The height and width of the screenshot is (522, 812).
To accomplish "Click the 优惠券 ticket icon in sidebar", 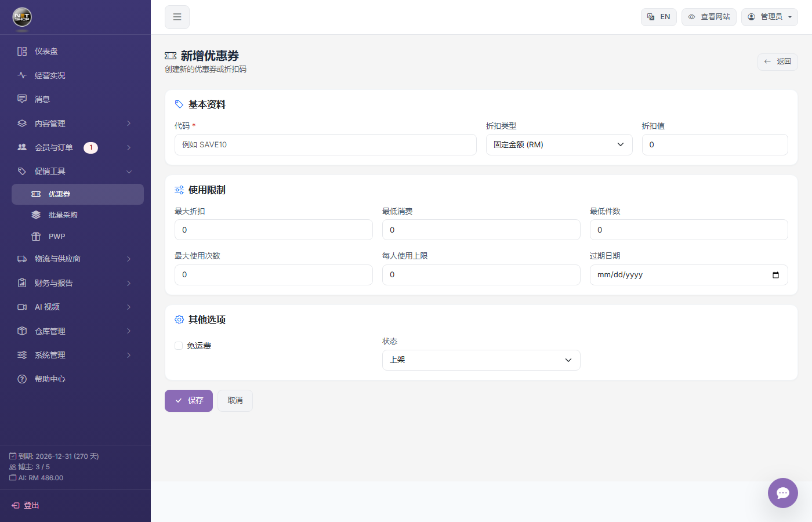I will [36, 194].
